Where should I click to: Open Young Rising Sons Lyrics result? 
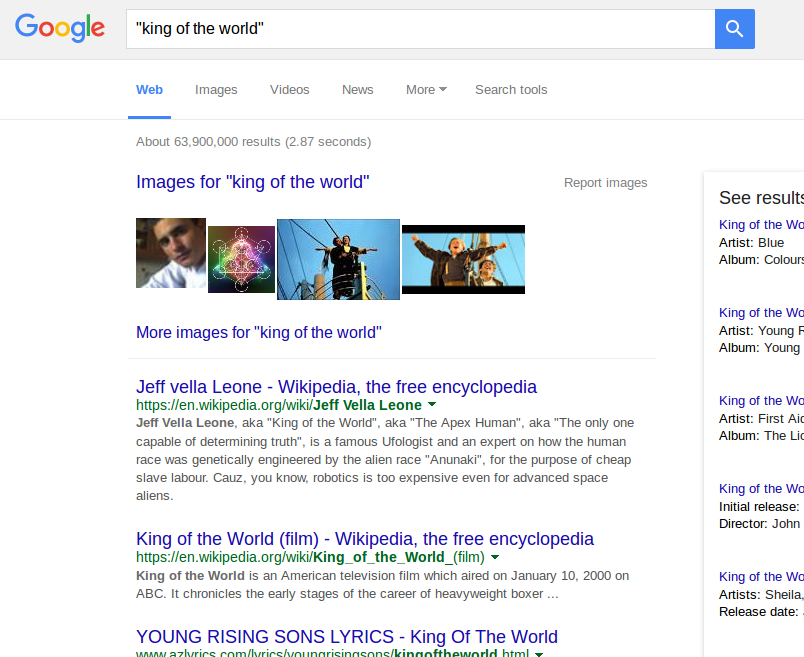(x=347, y=636)
